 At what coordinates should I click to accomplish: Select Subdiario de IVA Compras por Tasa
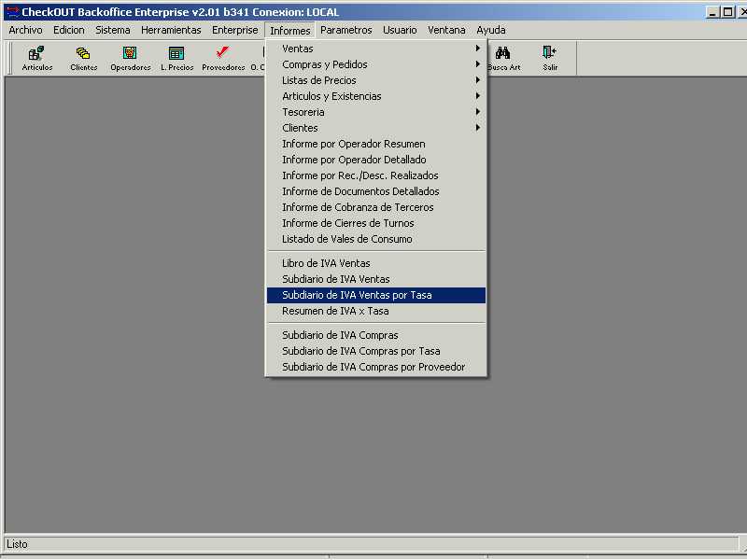click(376, 351)
